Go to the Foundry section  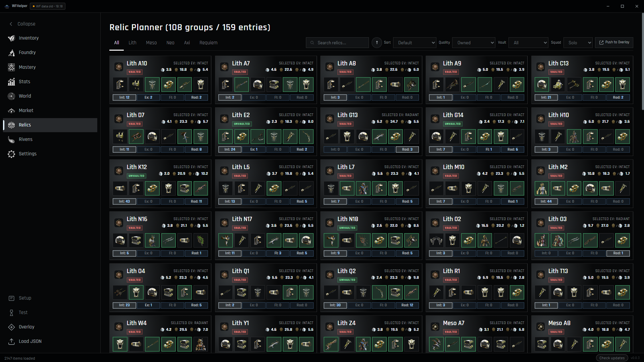pos(50,53)
